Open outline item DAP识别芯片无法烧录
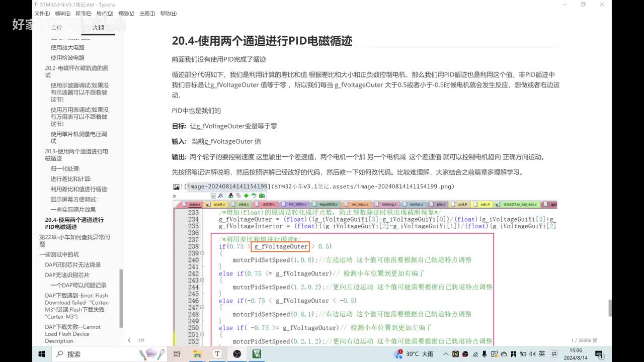The image size is (644, 362). click(72, 265)
